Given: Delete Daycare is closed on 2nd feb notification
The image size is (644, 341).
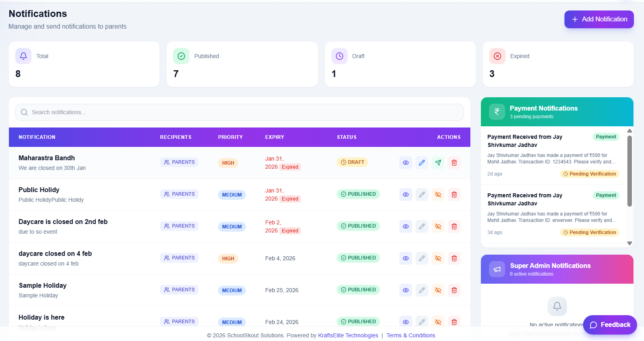Looking at the screenshot, I should point(454,226).
